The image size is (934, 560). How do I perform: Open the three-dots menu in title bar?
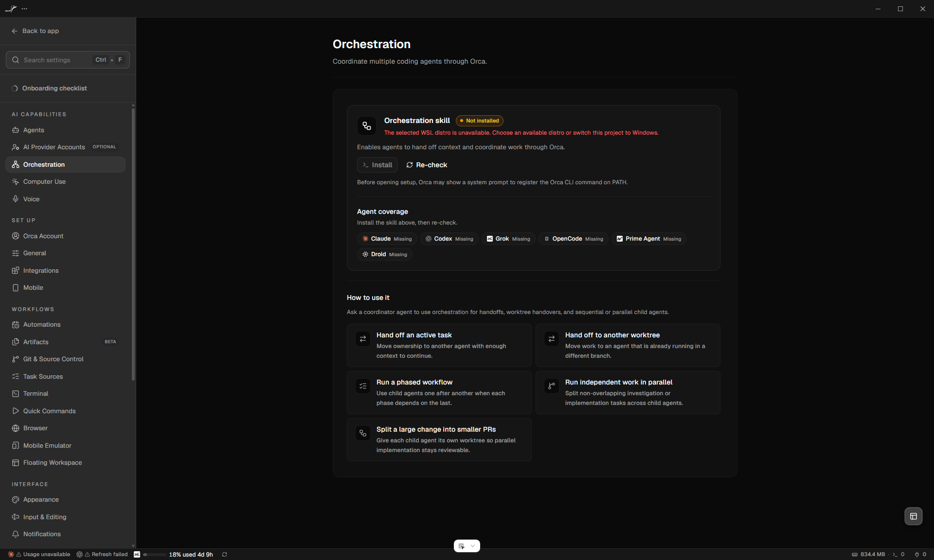(x=24, y=9)
